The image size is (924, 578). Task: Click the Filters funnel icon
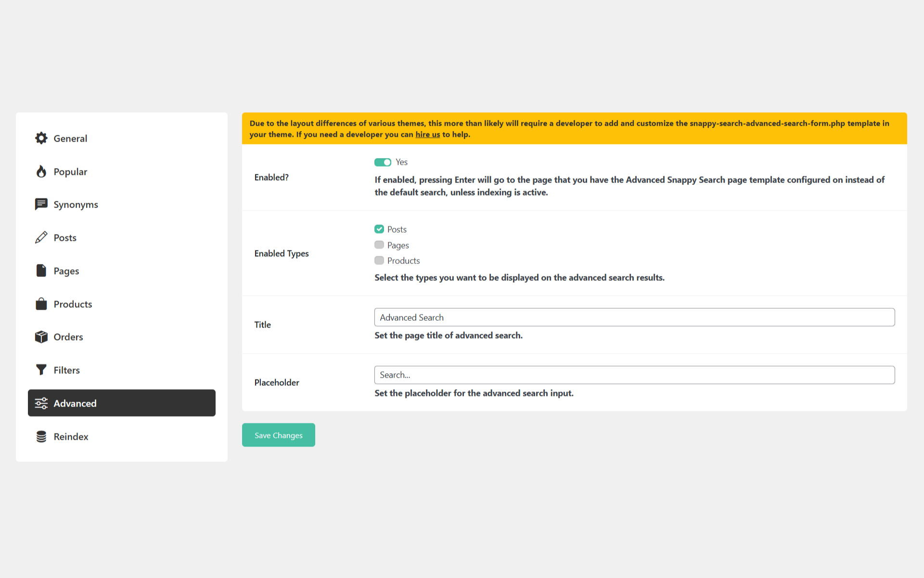pos(41,370)
